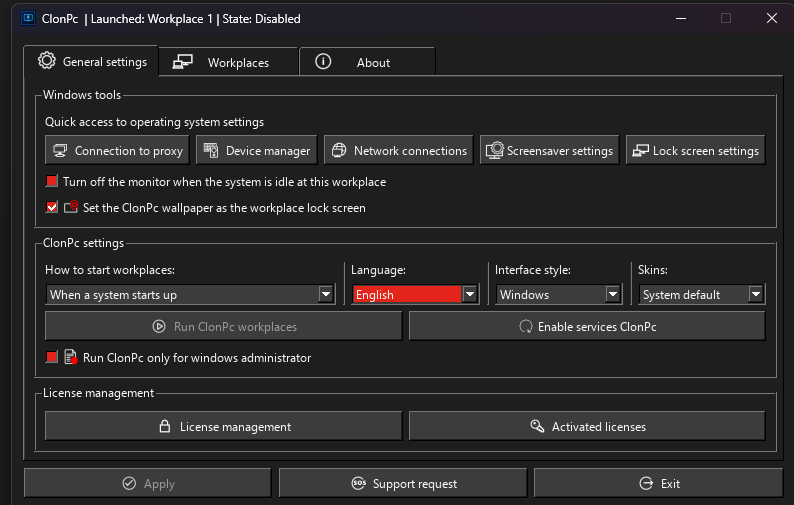Click the globe icon beside Network connections
The image size is (794, 505).
(339, 150)
